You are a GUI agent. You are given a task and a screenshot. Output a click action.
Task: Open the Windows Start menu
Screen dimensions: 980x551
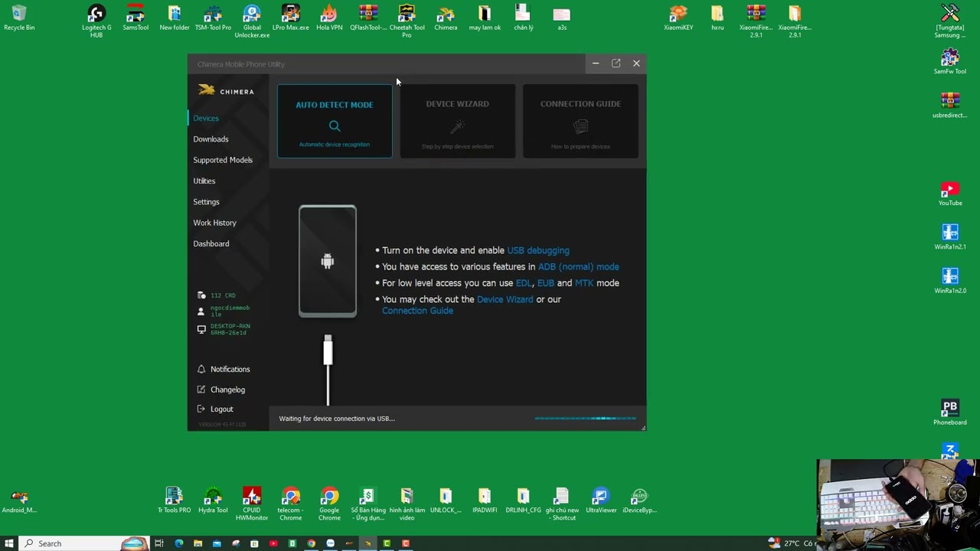point(9,543)
